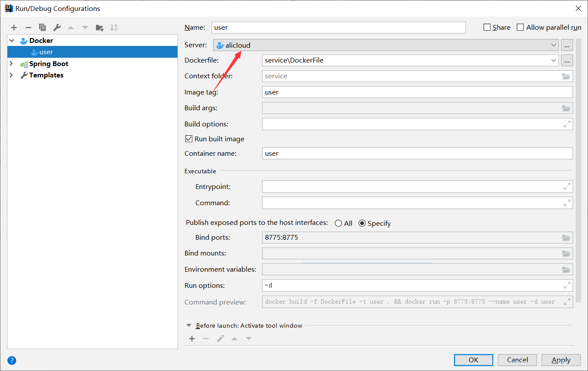Browse Dockerfile with ellipsis button

point(567,60)
